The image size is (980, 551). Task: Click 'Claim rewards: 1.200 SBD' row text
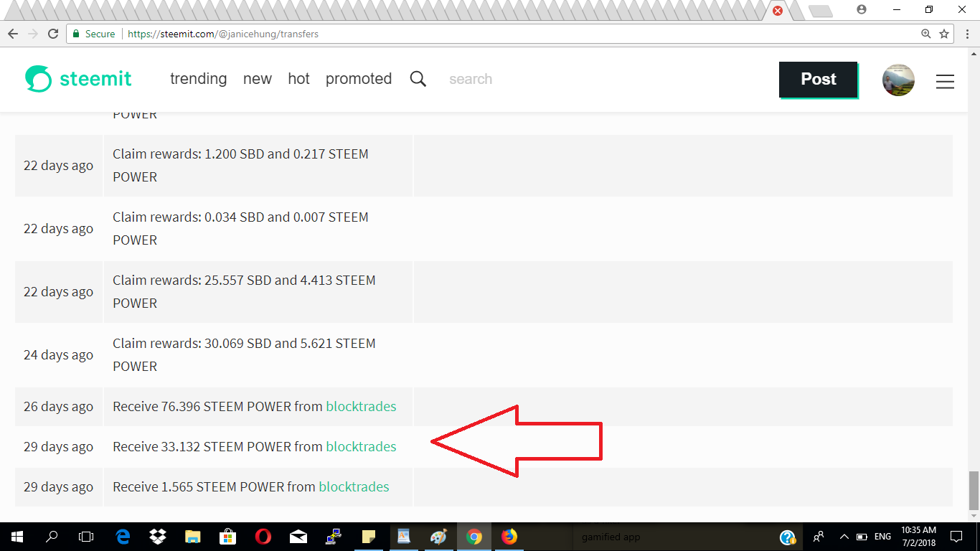coord(240,165)
